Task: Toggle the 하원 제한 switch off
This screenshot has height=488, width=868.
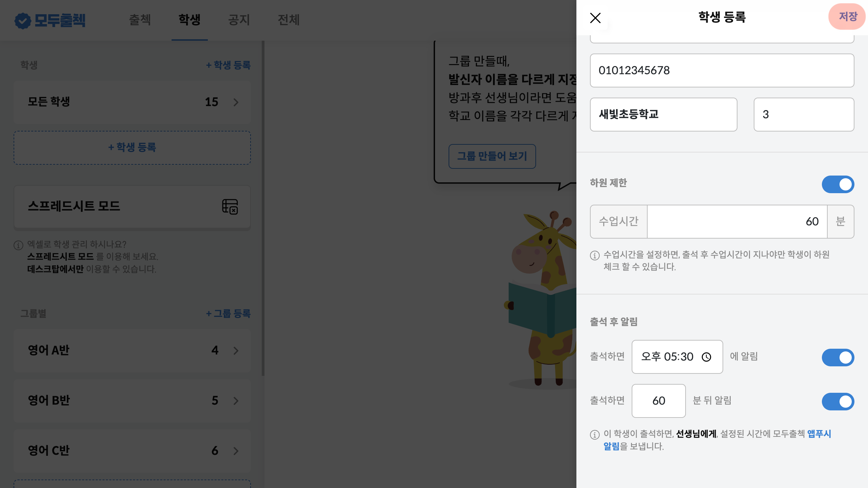Action: point(837,184)
